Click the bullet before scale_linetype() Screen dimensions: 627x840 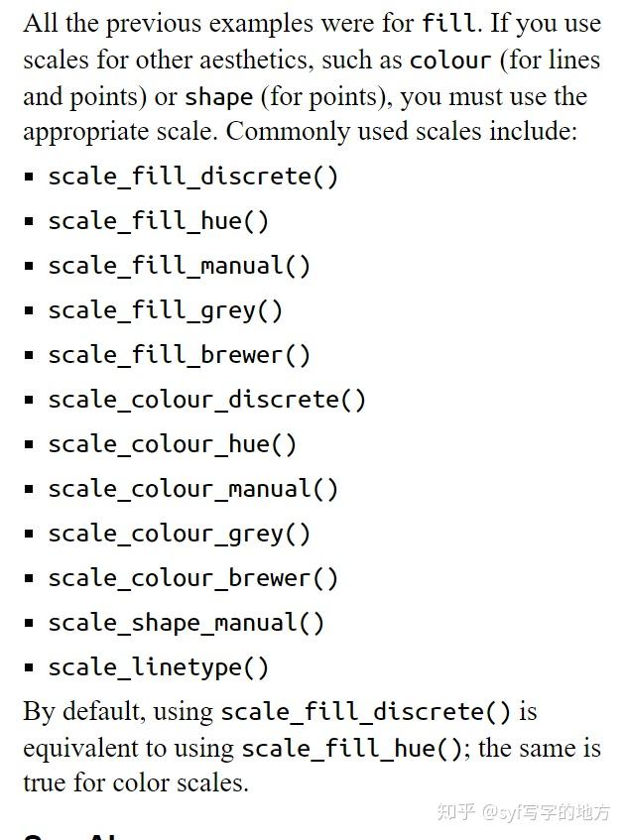coord(29,667)
